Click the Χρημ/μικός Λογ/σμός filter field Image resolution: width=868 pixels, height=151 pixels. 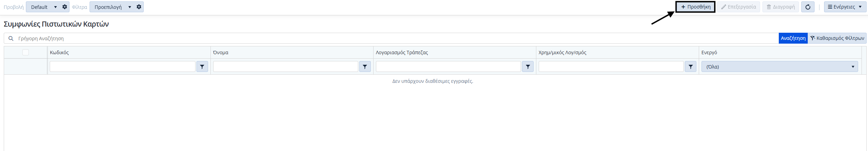tap(611, 67)
